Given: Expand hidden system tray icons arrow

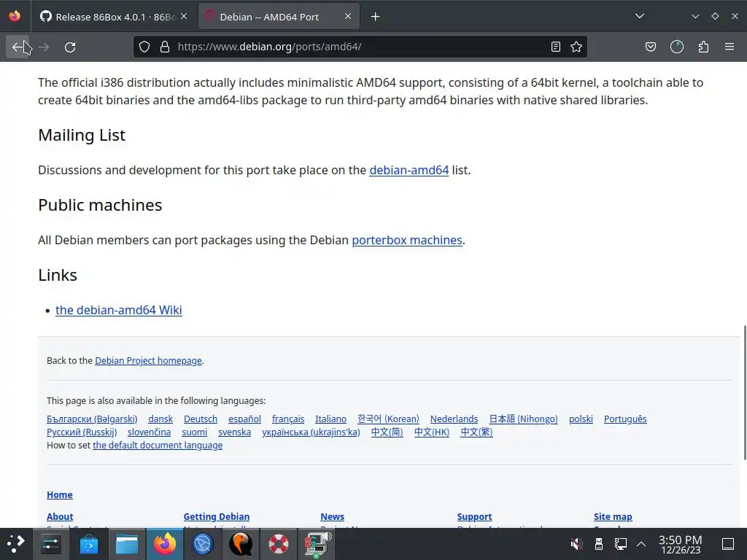Looking at the screenshot, I should 641,543.
